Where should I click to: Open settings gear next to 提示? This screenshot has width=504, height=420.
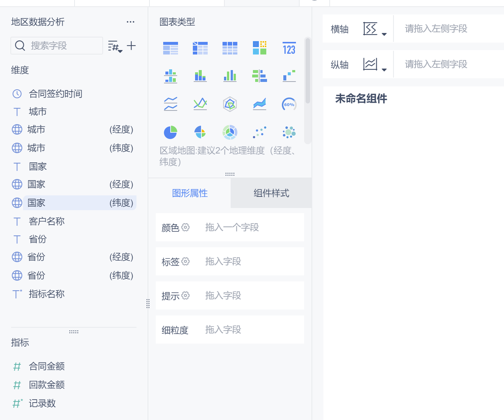(x=185, y=295)
